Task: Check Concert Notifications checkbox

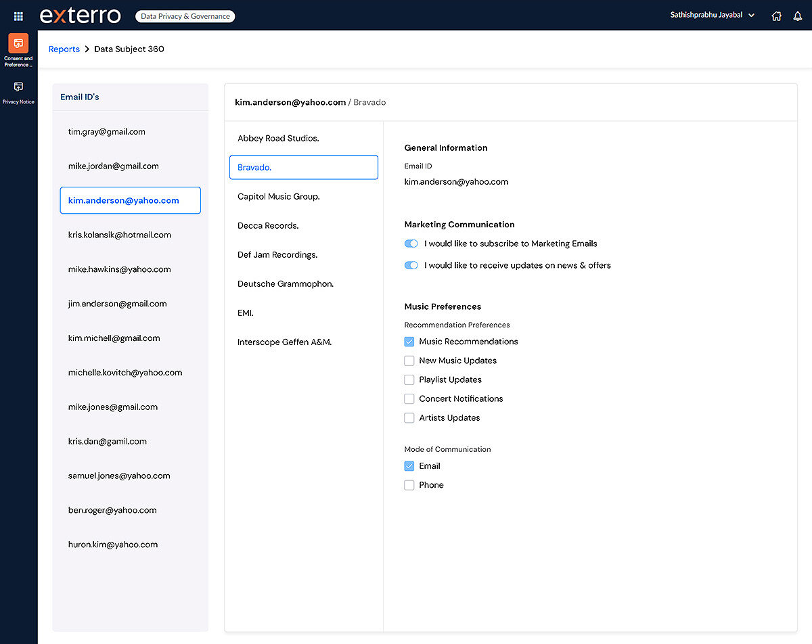Action: (409, 398)
